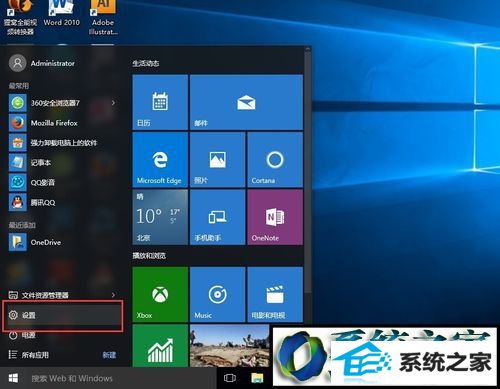Open the Music tile

coord(217,294)
